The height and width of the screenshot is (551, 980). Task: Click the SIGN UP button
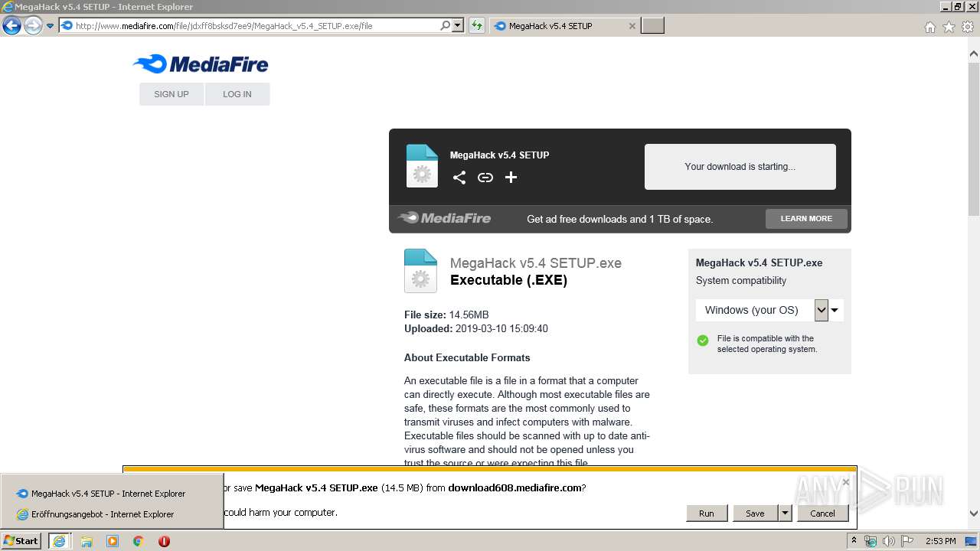coord(171,94)
